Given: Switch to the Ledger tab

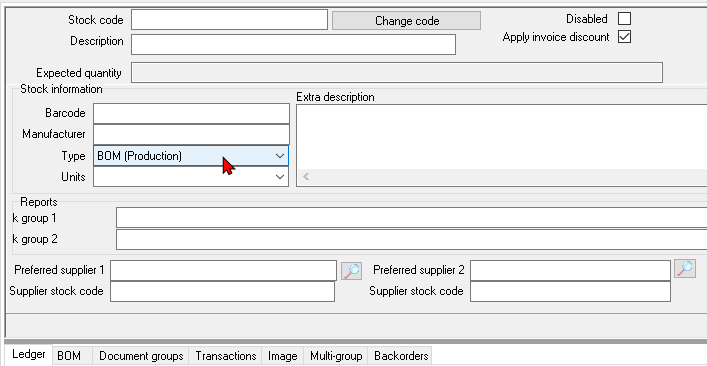Looking at the screenshot, I should click(x=28, y=354).
